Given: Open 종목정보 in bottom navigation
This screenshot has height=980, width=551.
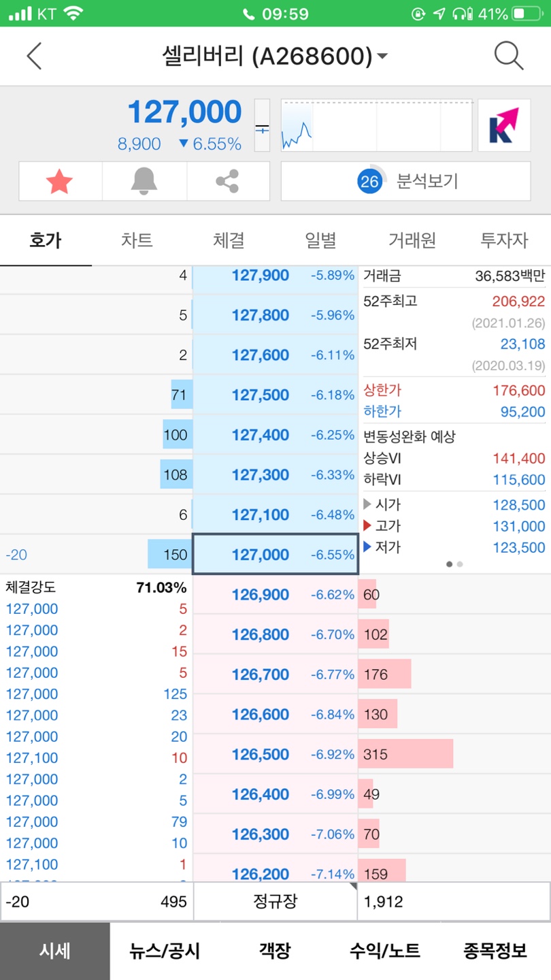Looking at the screenshot, I should [x=495, y=951].
